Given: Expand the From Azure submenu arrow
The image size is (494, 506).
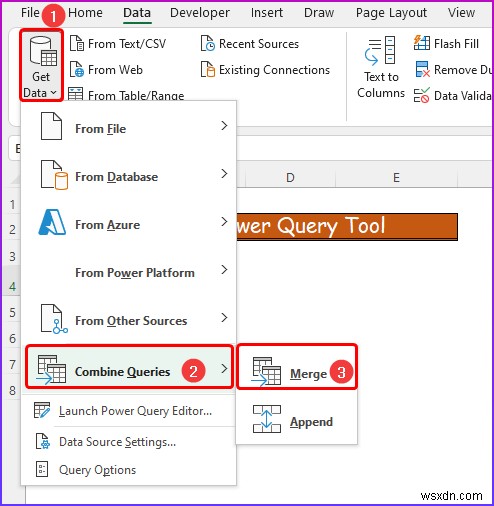Looking at the screenshot, I should (x=224, y=222).
